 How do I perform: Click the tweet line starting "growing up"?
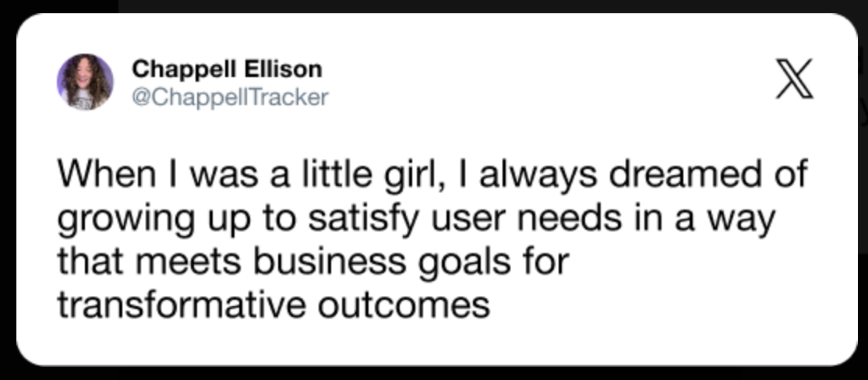point(417,219)
